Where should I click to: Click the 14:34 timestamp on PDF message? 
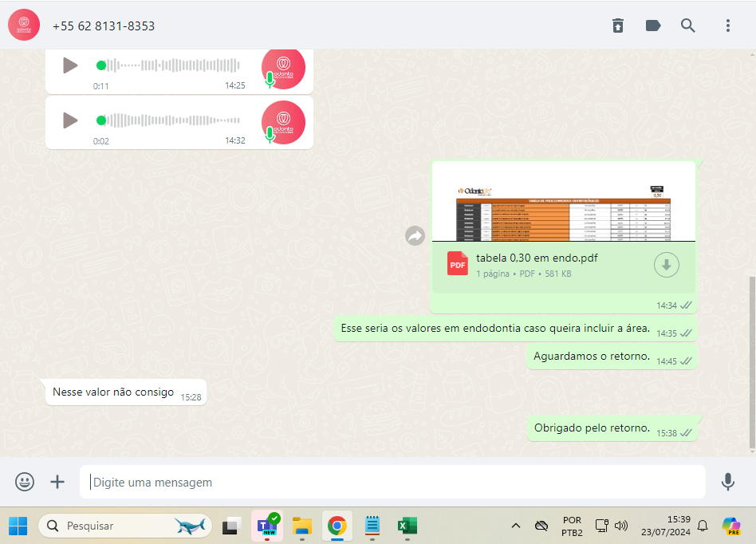(x=667, y=306)
